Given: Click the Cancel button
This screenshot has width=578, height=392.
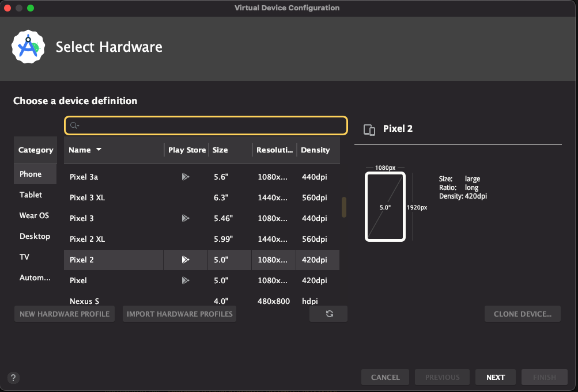Looking at the screenshot, I should pyautogui.click(x=385, y=377).
